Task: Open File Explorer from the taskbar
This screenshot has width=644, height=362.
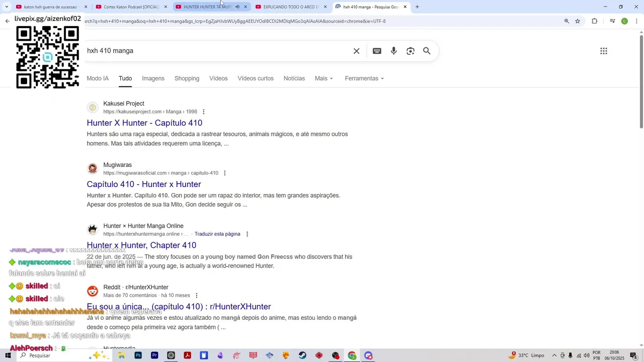Action: [121, 355]
